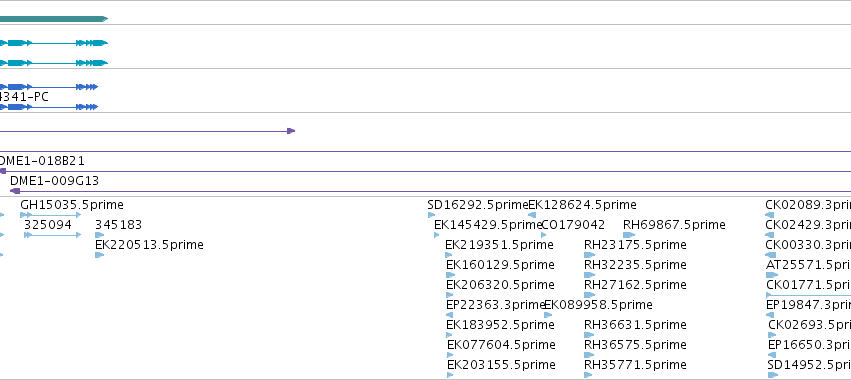
Task: Click the thick teal gene span bar
Action: coord(54,19)
